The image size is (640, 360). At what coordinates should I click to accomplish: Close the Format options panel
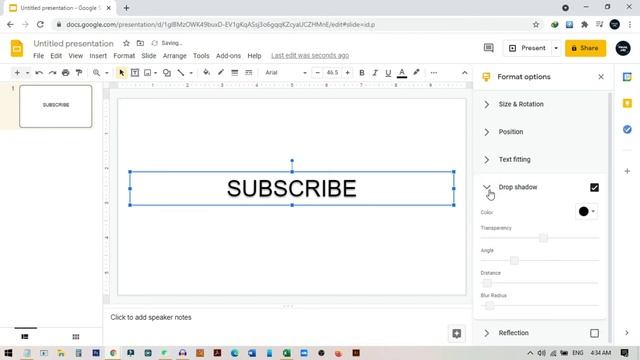tap(601, 77)
